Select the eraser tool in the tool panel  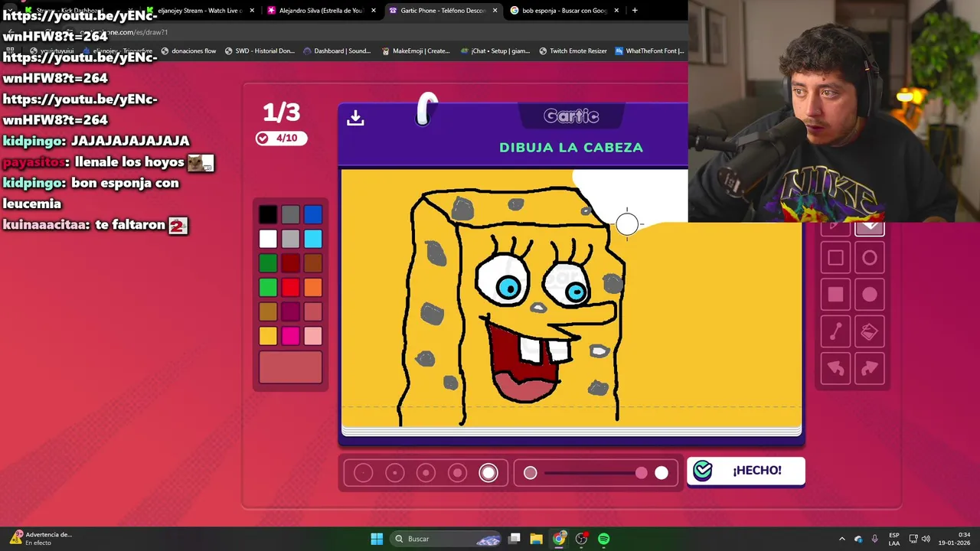pyautogui.click(x=870, y=228)
